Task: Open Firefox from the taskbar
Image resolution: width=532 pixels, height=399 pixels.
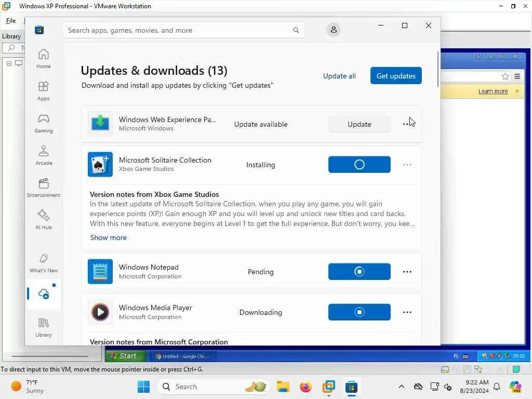Action: [305, 387]
